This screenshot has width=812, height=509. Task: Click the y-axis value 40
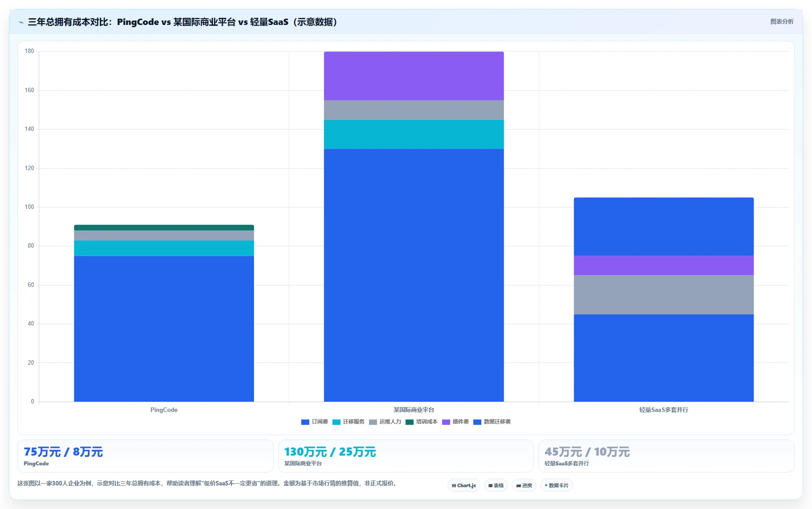tap(31, 324)
